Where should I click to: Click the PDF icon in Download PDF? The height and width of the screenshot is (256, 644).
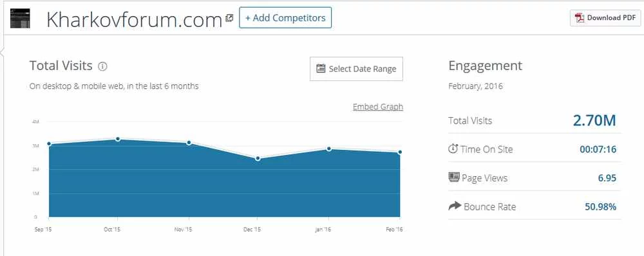point(580,18)
